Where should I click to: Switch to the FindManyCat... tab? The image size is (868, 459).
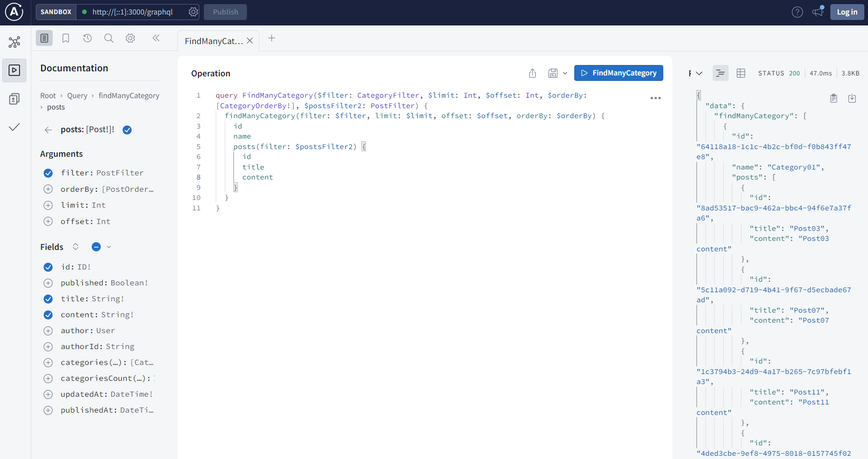click(213, 40)
